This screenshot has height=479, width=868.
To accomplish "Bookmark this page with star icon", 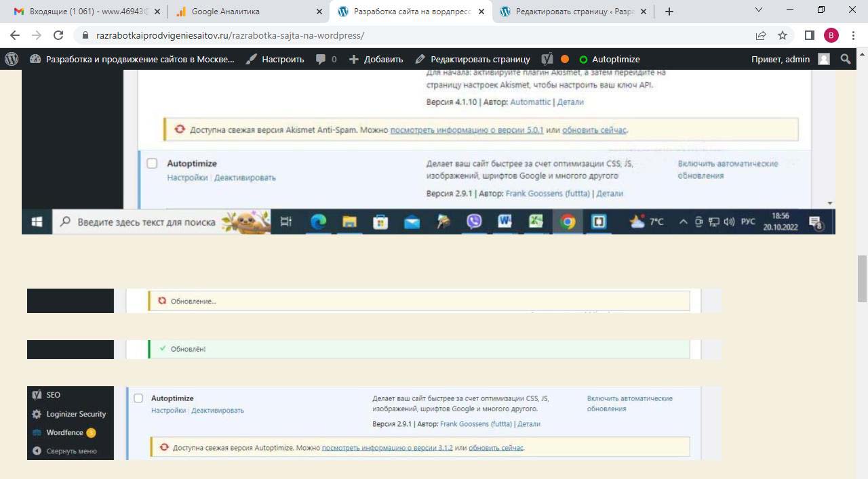I will 783,35.
